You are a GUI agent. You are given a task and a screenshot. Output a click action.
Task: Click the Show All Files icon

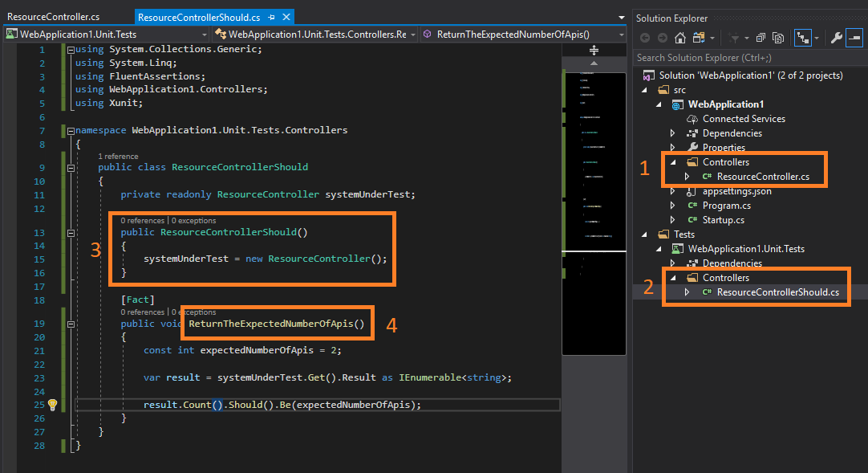[778, 37]
